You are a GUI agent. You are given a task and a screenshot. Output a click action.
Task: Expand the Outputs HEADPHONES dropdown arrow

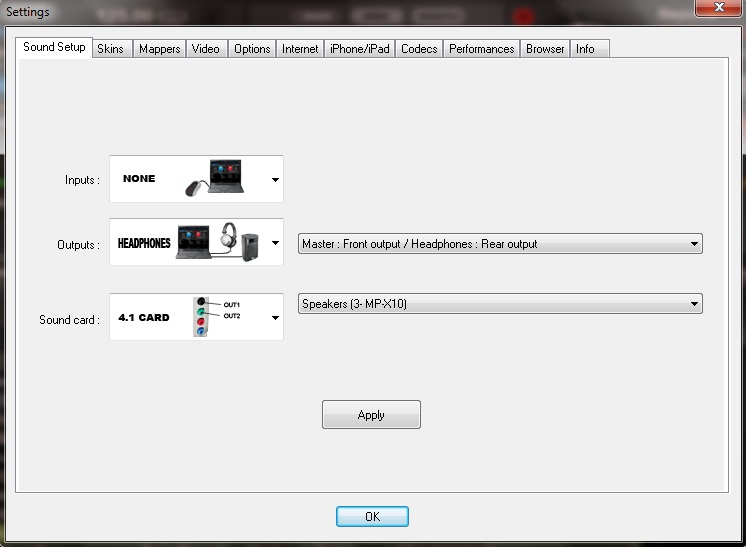[275, 244]
